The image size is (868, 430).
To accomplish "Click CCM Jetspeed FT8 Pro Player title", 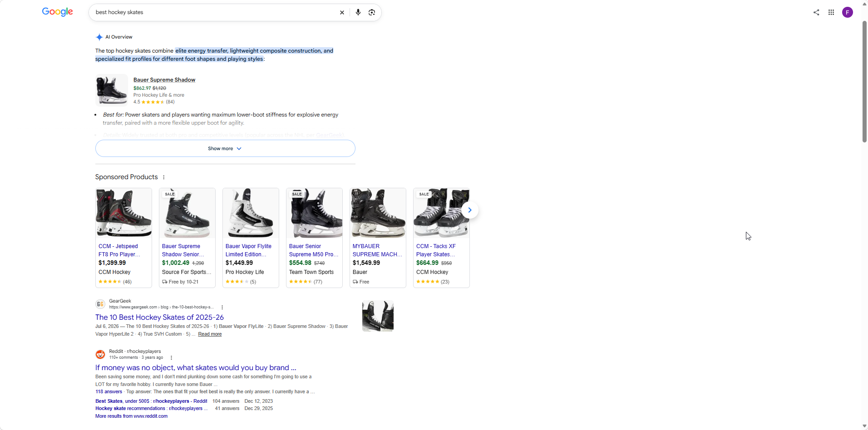I will (x=119, y=250).
